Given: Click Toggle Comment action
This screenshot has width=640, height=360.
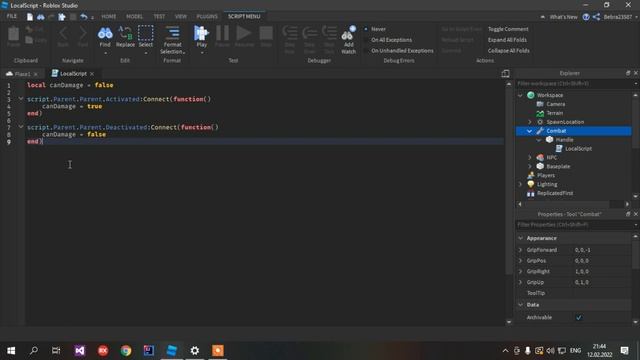Looking at the screenshot, I should (508, 29).
